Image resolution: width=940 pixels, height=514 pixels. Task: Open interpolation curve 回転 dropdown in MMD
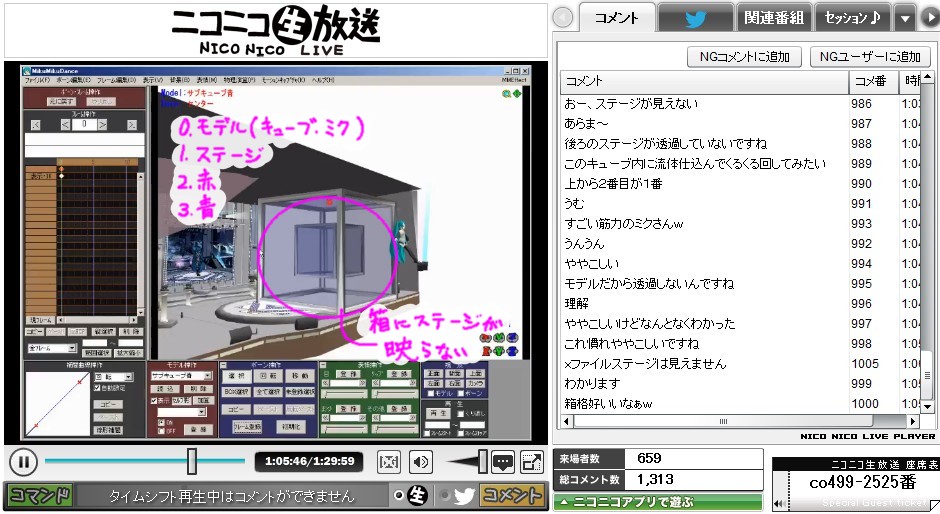(113, 377)
